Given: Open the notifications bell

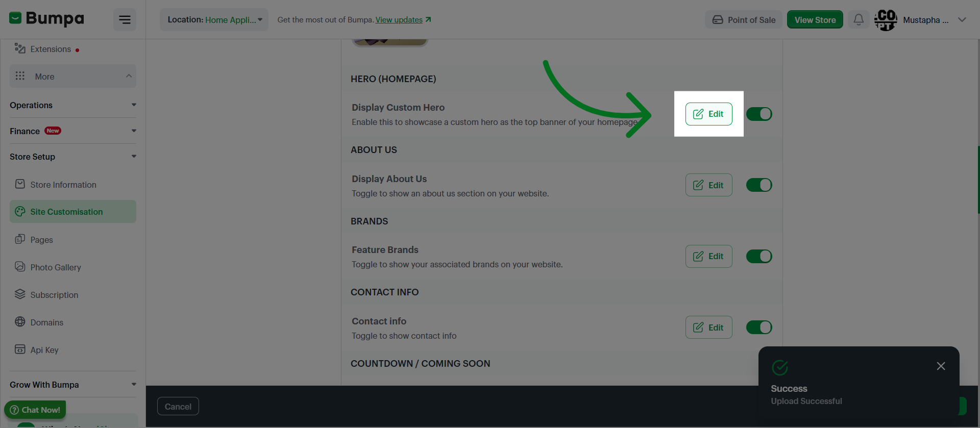Looking at the screenshot, I should [859, 20].
